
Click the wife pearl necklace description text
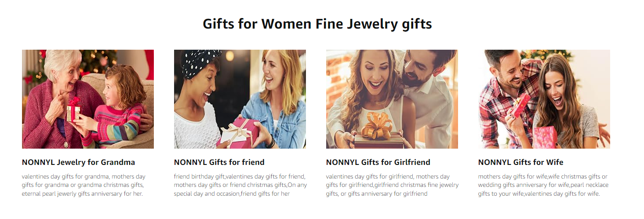[x=543, y=185]
